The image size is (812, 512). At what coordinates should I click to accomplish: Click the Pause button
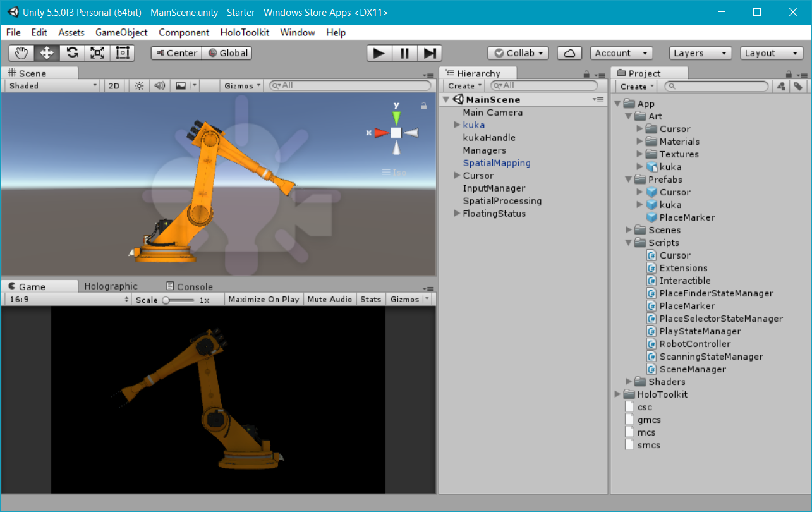tap(404, 53)
